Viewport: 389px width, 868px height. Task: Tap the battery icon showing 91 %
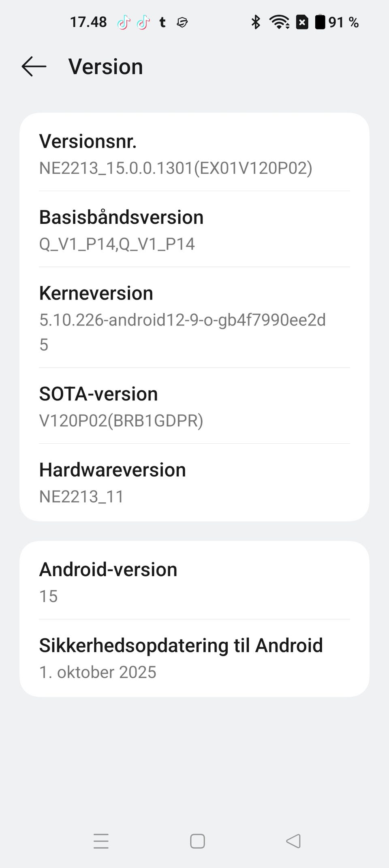coord(320,22)
